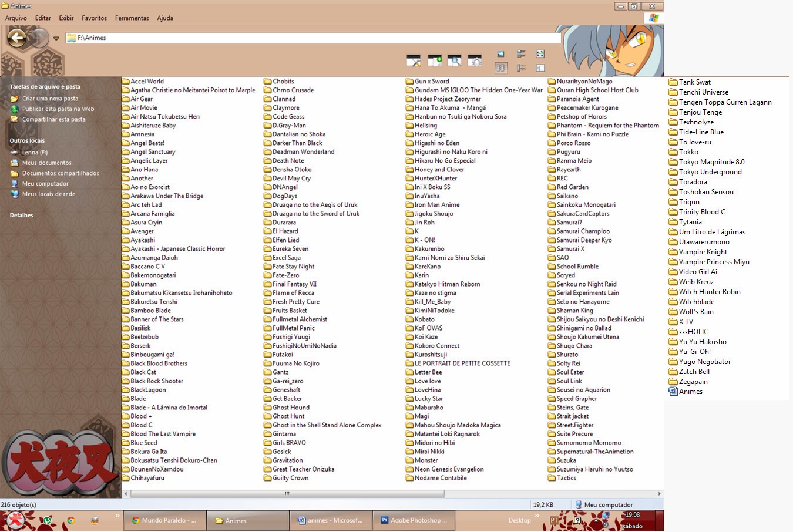
Task: Select the Tengen Toppa Gurren Lagann entry
Action: coord(725,102)
